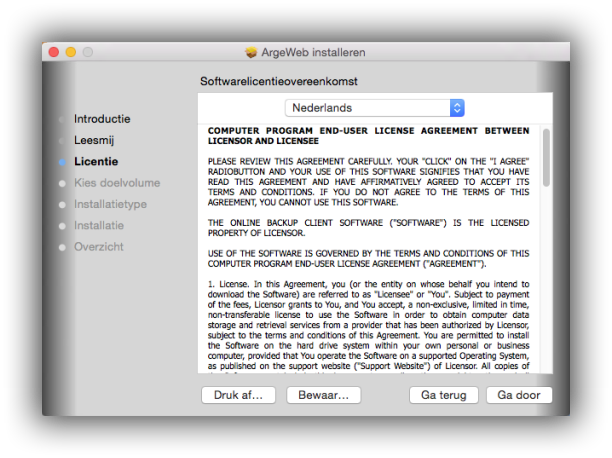Select the Licentie step in sidebar
Viewport: 612px width, 458px height.
coord(96,161)
